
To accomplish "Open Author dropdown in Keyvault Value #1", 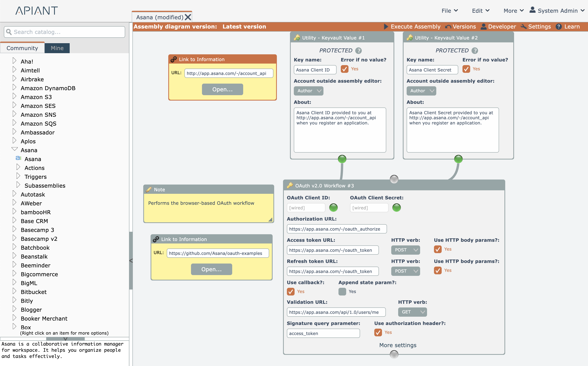I will (309, 91).
